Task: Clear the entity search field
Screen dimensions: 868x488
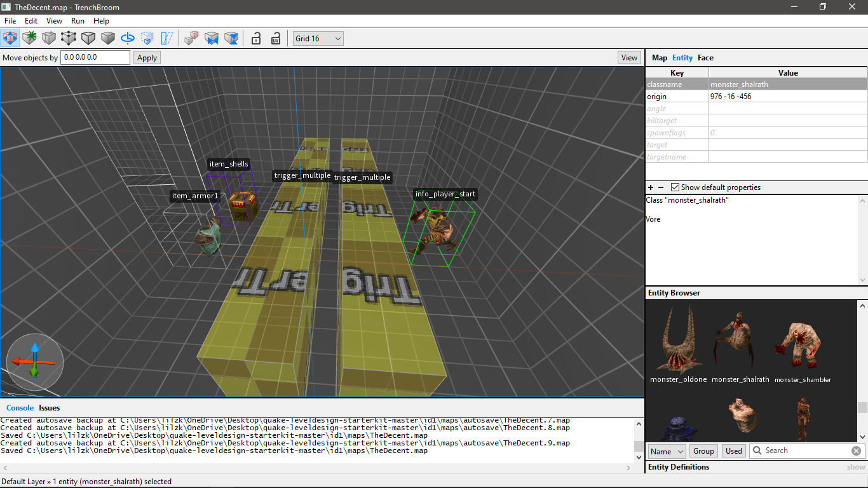Action: pos(857,451)
